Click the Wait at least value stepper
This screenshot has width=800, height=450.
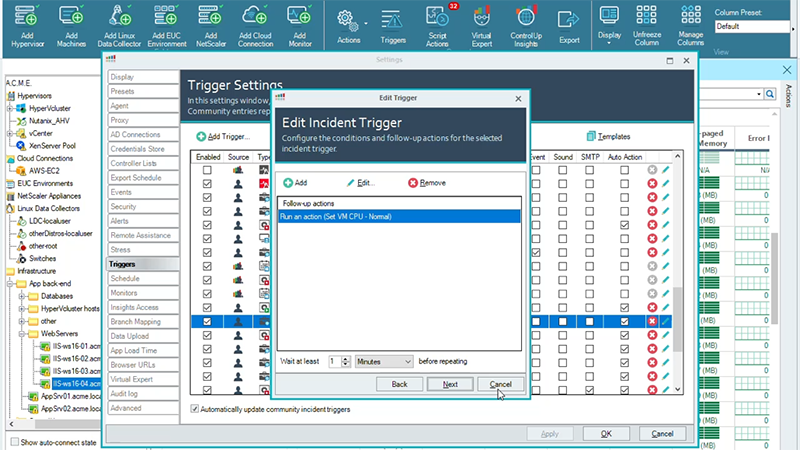tap(345, 361)
